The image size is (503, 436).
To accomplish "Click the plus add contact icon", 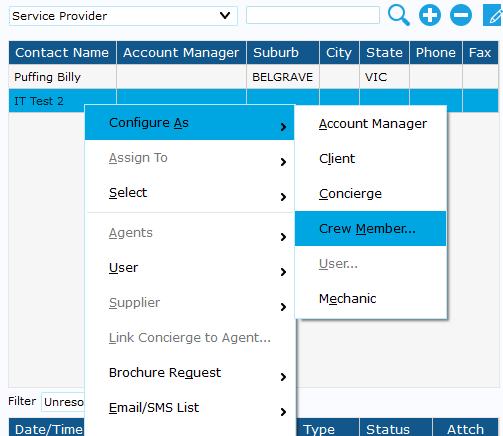I will click(x=430, y=15).
